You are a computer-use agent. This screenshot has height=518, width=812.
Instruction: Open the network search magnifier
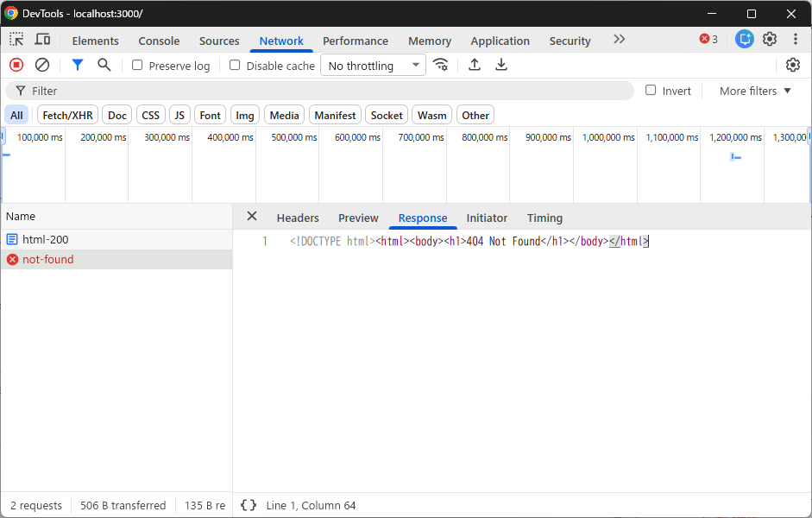click(x=104, y=66)
